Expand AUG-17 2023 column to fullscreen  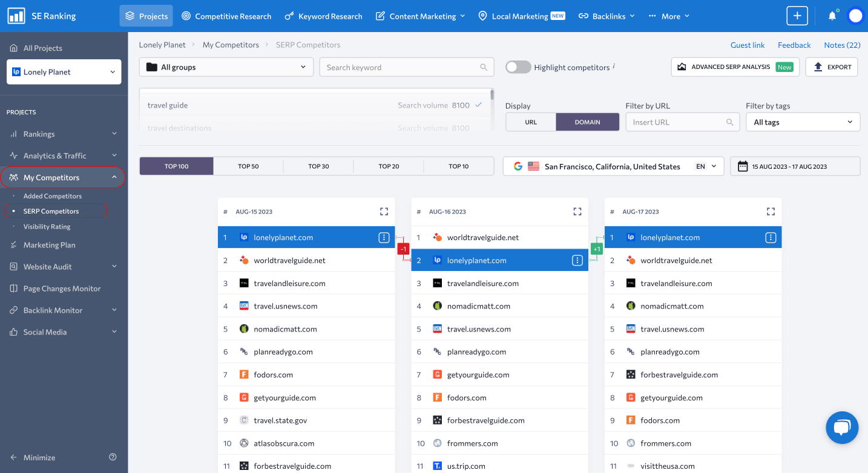[771, 212]
